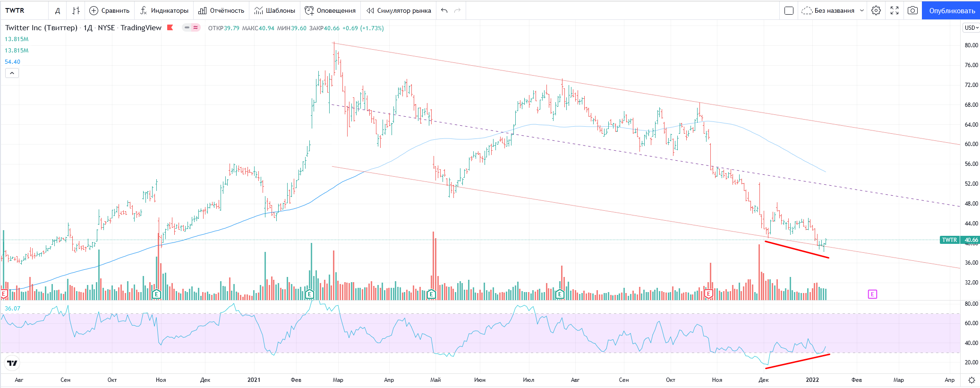Click the Compare (Сравнить) plus icon

point(94,10)
